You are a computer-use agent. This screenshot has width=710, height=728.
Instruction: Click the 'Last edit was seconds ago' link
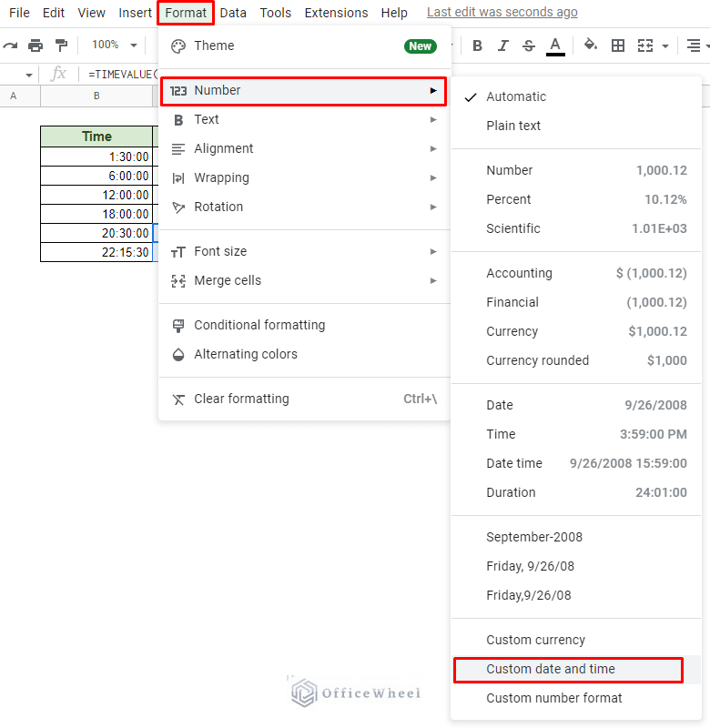coord(502,12)
